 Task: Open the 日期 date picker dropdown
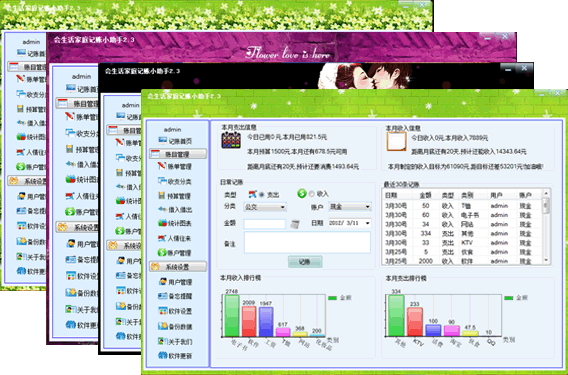pos(368,223)
